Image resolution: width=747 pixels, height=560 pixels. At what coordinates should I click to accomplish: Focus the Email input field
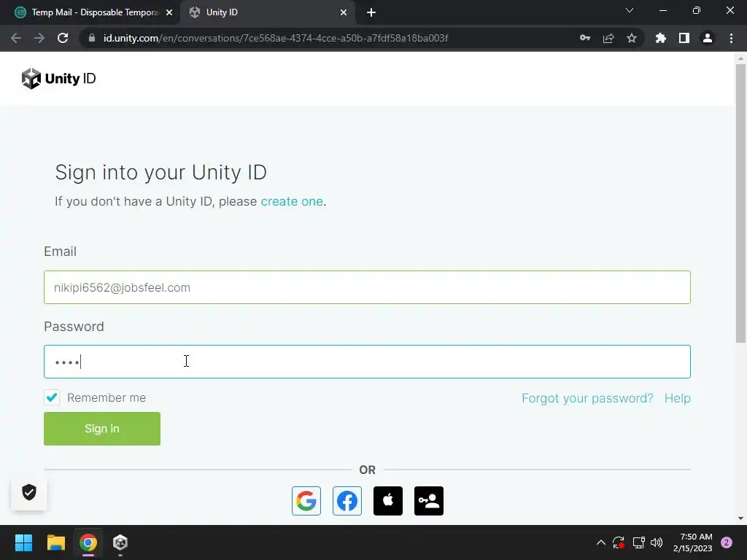(367, 287)
